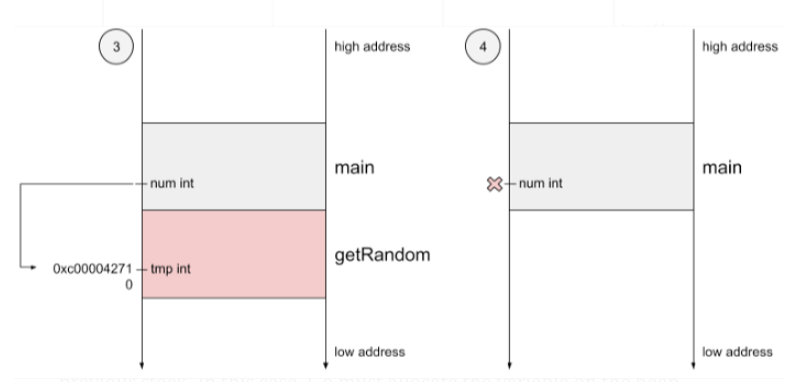Click the circled number 3 badge

click(116, 47)
